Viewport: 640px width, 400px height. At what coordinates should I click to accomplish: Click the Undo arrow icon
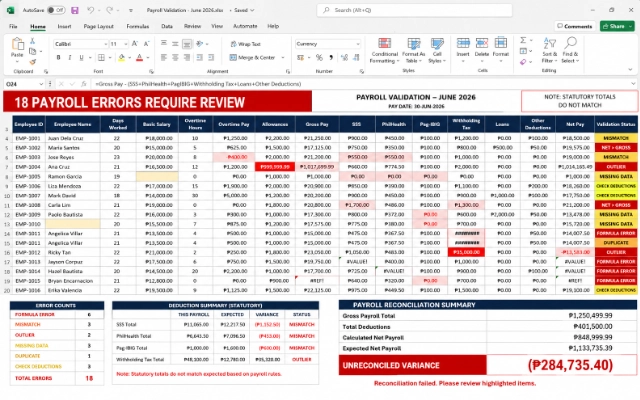91,10
